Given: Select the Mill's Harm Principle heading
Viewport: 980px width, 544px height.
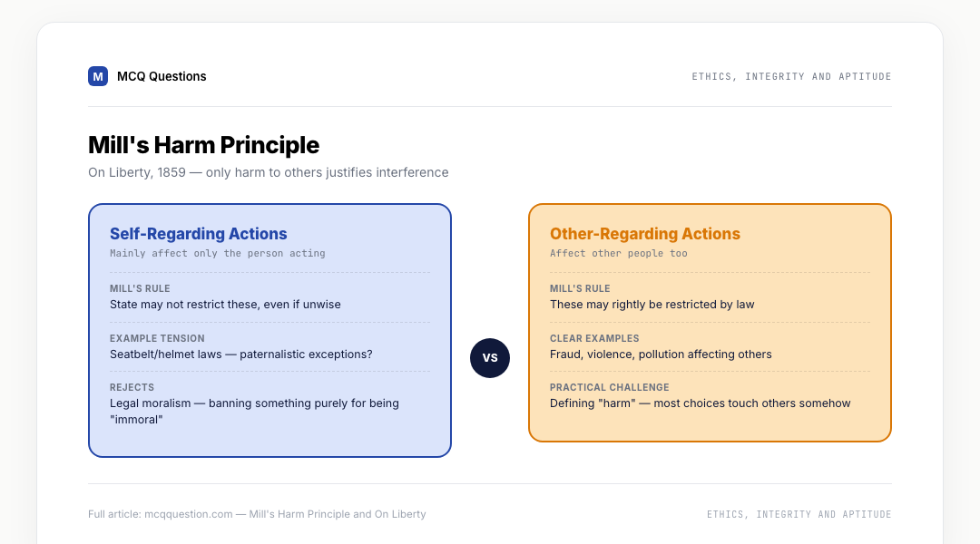Looking at the screenshot, I should (x=204, y=145).
